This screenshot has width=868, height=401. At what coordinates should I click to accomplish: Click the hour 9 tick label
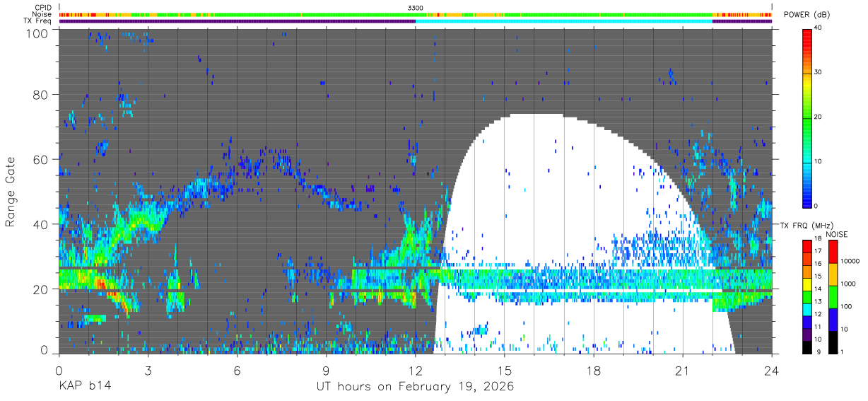click(326, 370)
